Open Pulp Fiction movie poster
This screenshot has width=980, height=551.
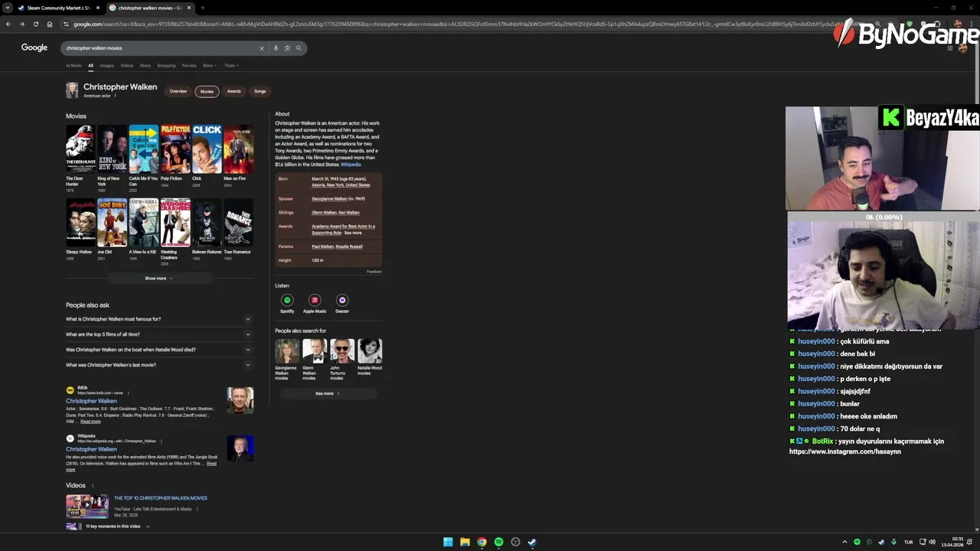[x=175, y=149]
